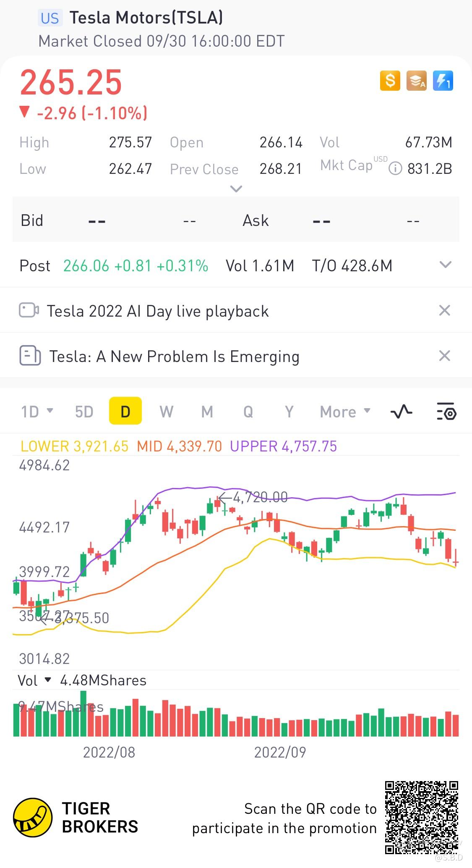Open the 1D interval dropdown
472x868 pixels.
pyautogui.click(x=37, y=412)
